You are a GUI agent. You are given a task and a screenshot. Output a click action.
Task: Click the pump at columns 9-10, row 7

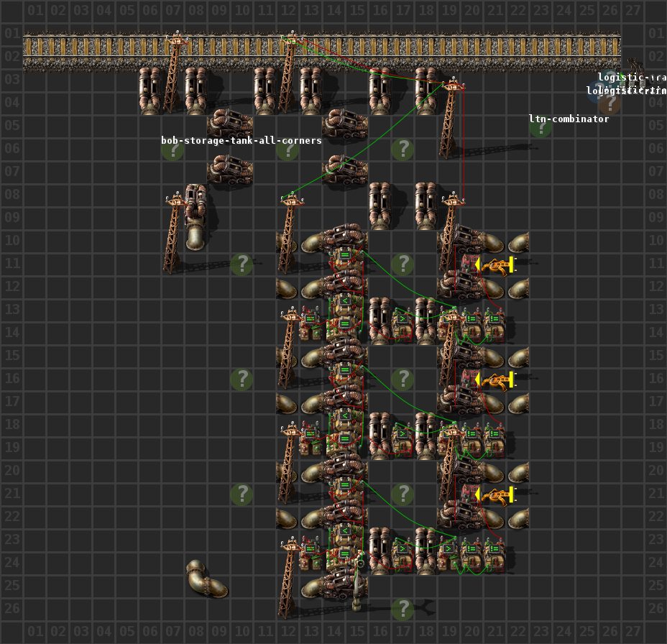click(x=230, y=169)
